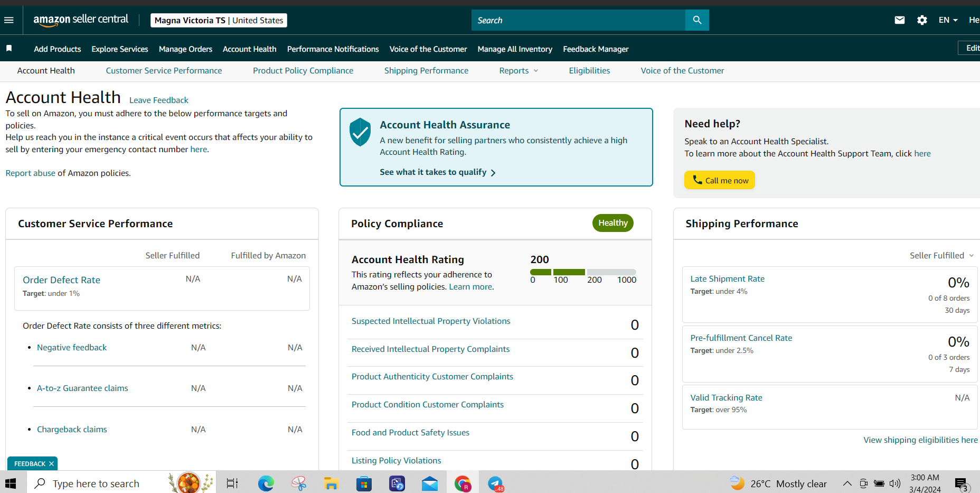This screenshot has width=980, height=493.
Task: Open A-to-z Guarantee claims link
Action: pos(82,388)
